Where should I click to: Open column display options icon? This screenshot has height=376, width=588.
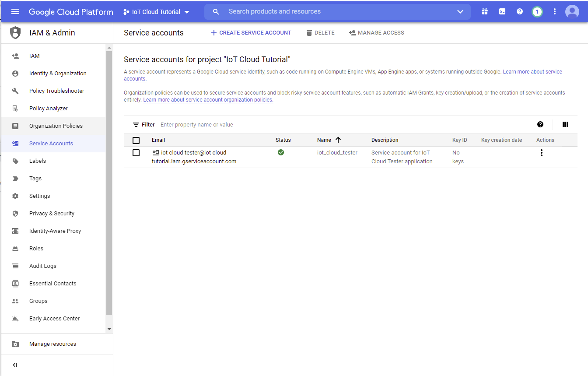[x=565, y=124]
